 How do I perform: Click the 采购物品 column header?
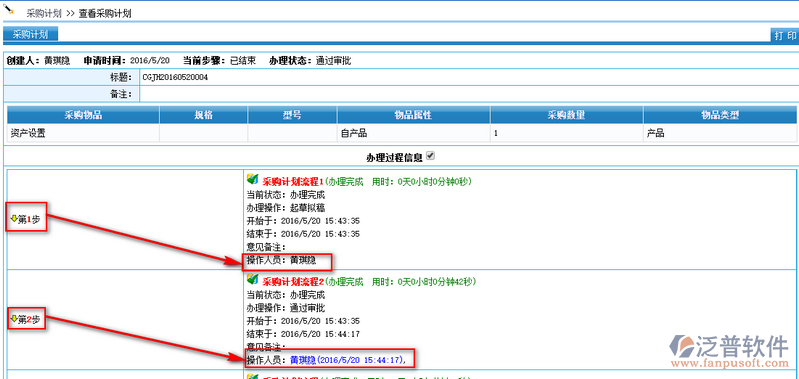click(x=83, y=115)
